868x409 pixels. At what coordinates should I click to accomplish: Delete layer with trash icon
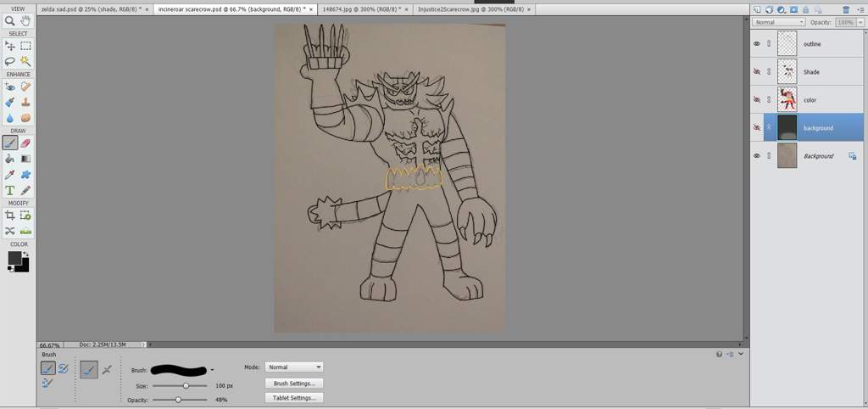point(846,9)
